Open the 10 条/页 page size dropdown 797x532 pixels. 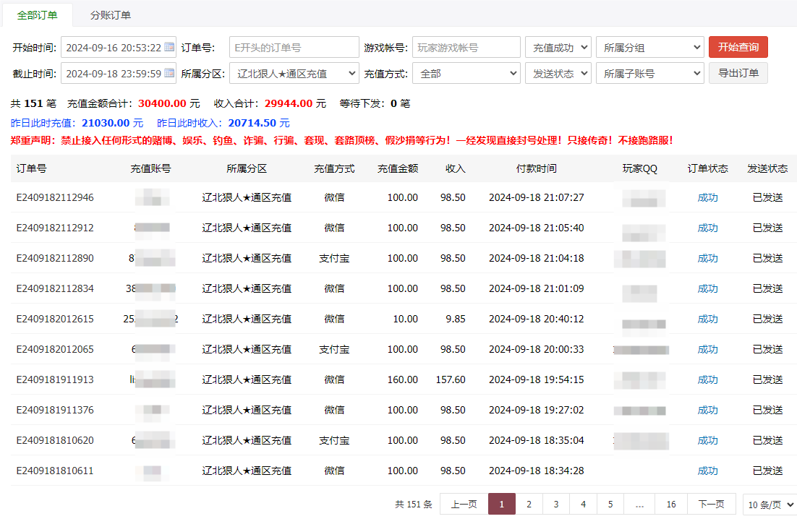pyautogui.click(x=770, y=505)
